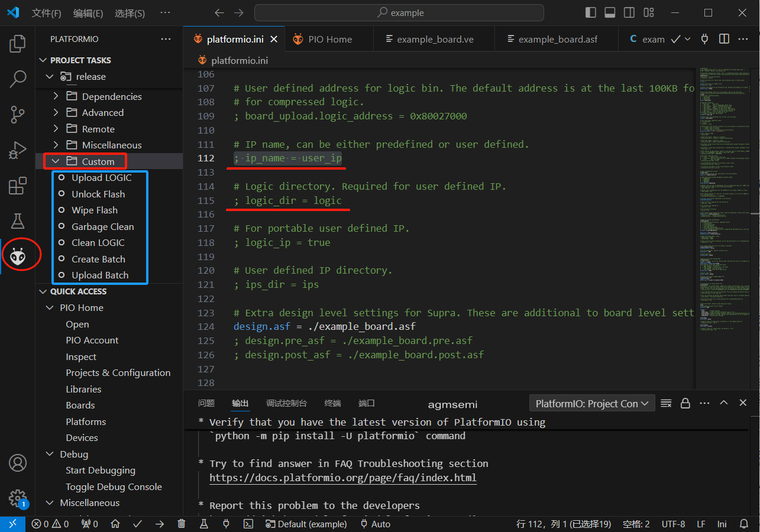Screen dimensions: 760x532
Task: Click the Build checkmark in editor toolbar
Action: point(675,39)
